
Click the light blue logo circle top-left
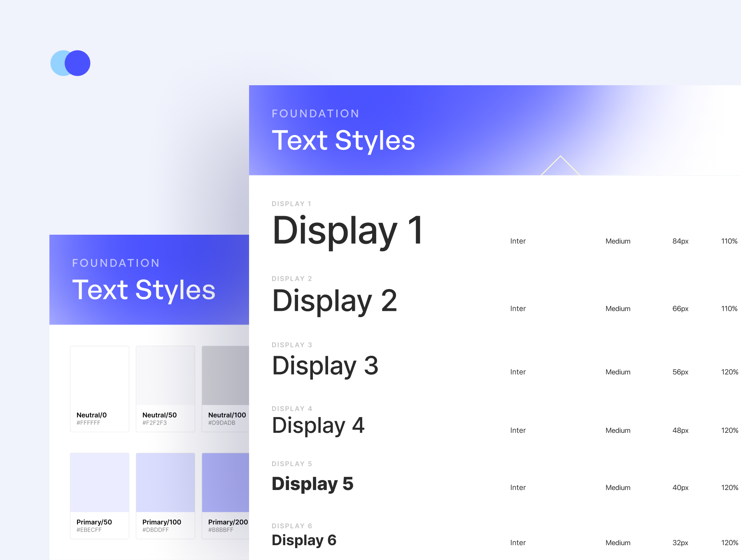[x=59, y=63]
